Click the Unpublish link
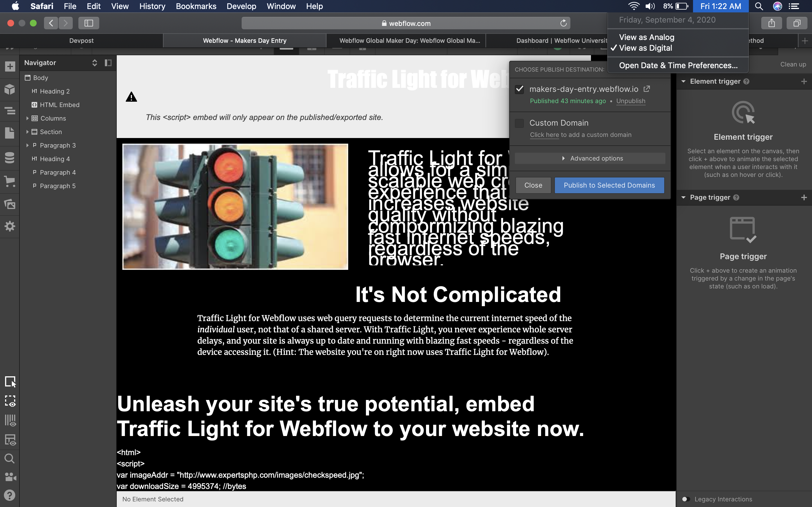This screenshot has width=812, height=507. (x=630, y=101)
